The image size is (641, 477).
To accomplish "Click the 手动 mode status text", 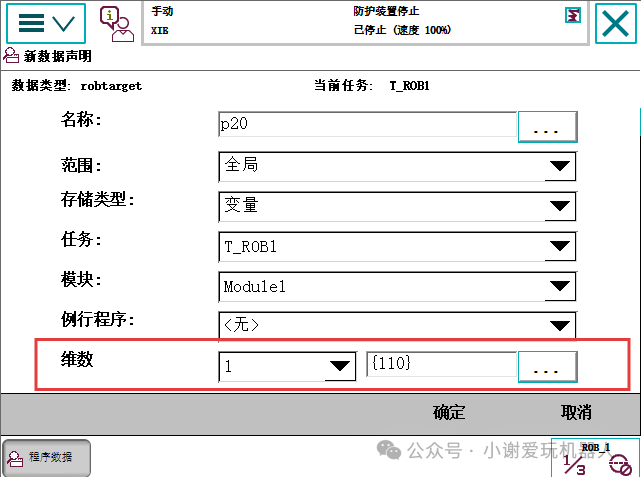I will (162, 11).
